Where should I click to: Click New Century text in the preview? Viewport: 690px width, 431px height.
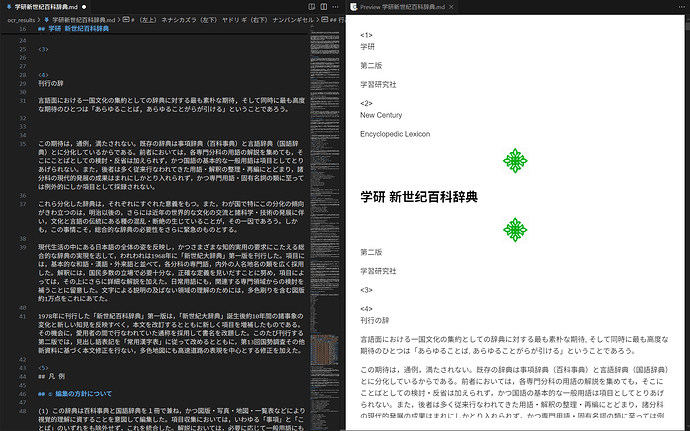[381, 115]
